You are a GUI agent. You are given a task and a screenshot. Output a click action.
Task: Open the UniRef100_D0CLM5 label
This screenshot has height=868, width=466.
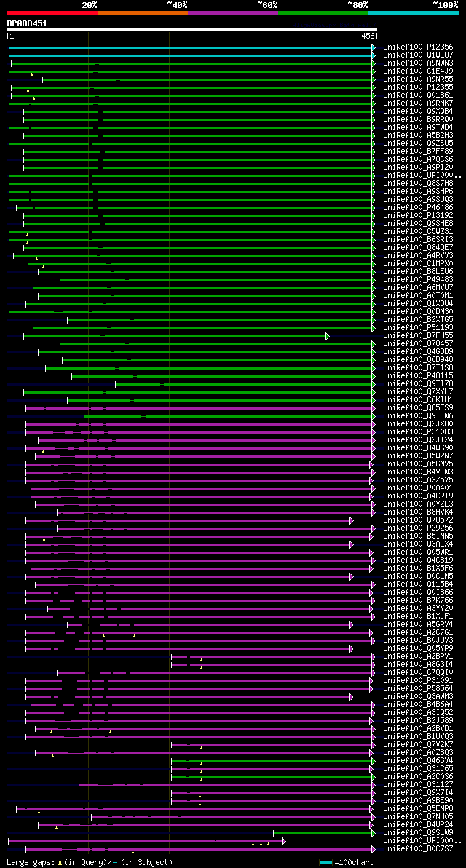click(x=418, y=576)
